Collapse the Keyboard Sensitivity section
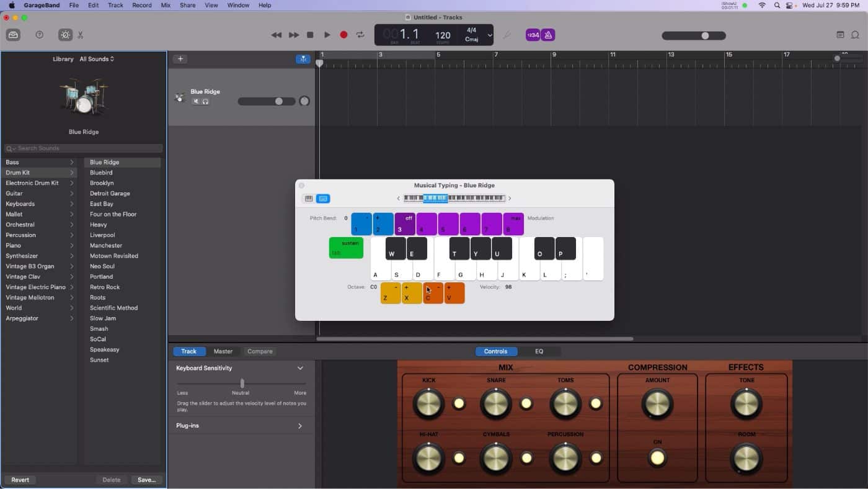868x489 pixels. [x=300, y=368]
